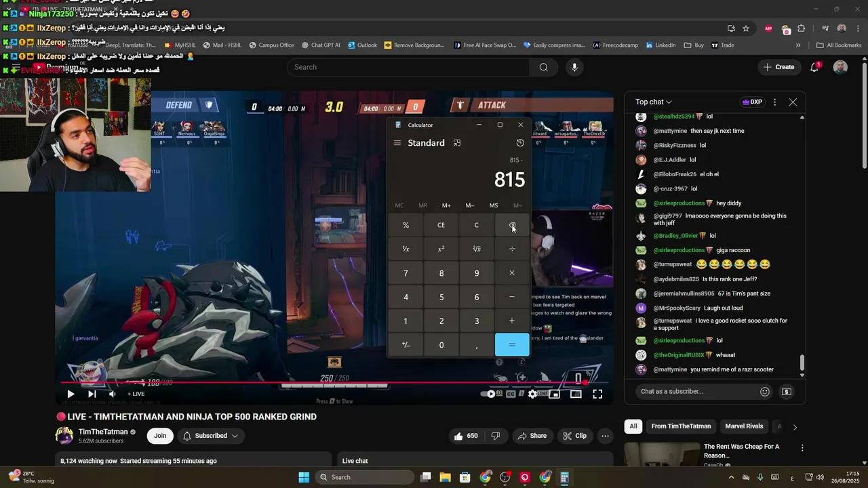Screen dimensions: 868x488
Task: Click the number 0 key
Action: pyautogui.click(x=441, y=345)
